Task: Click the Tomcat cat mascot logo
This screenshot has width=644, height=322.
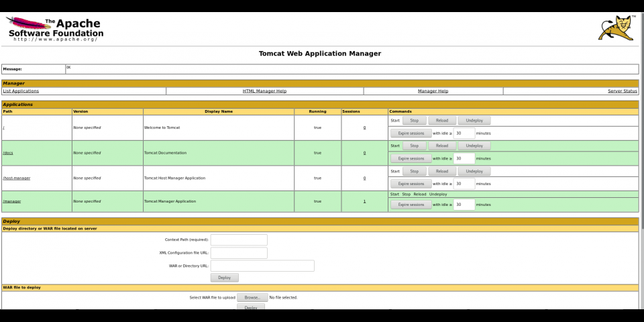Action: point(616,28)
